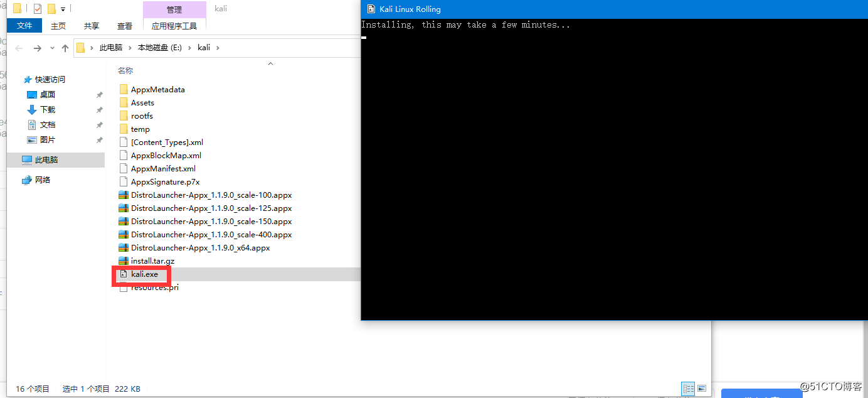Viewport: 868px width, 398px height.
Task: Switch to details view in status bar
Action: tap(688, 389)
